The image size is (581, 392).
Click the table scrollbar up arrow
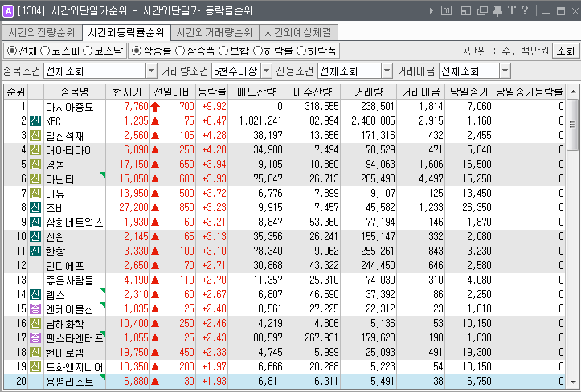click(573, 91)
